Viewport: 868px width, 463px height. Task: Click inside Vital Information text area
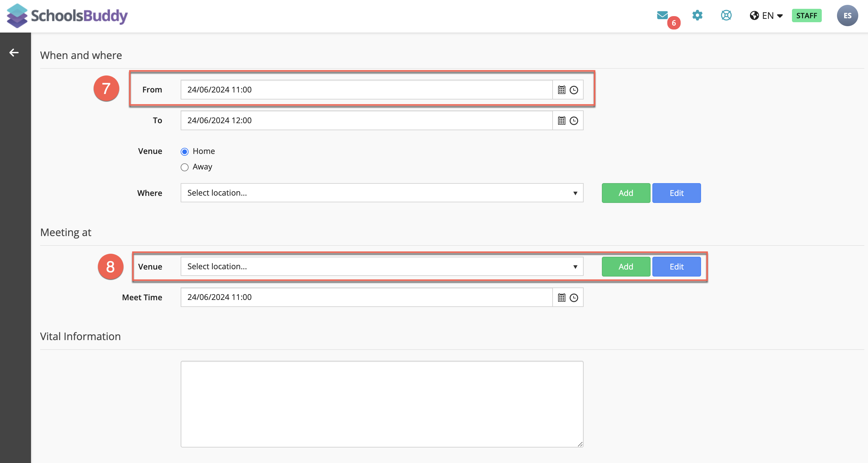click(382, 404)
